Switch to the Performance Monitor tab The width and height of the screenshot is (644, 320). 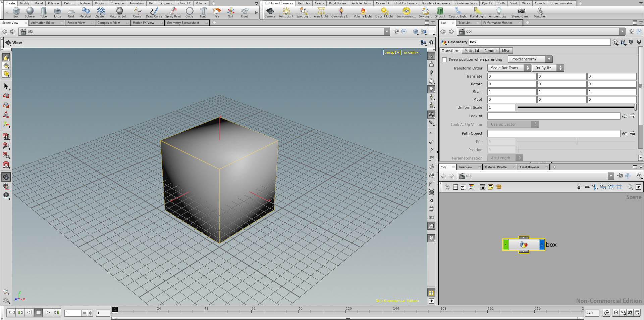tap(498, 23)
